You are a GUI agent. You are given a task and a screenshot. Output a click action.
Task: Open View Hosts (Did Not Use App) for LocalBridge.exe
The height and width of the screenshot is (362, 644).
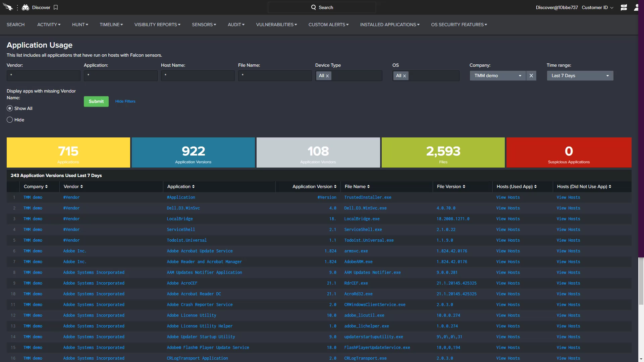click(x=568, y=219)
